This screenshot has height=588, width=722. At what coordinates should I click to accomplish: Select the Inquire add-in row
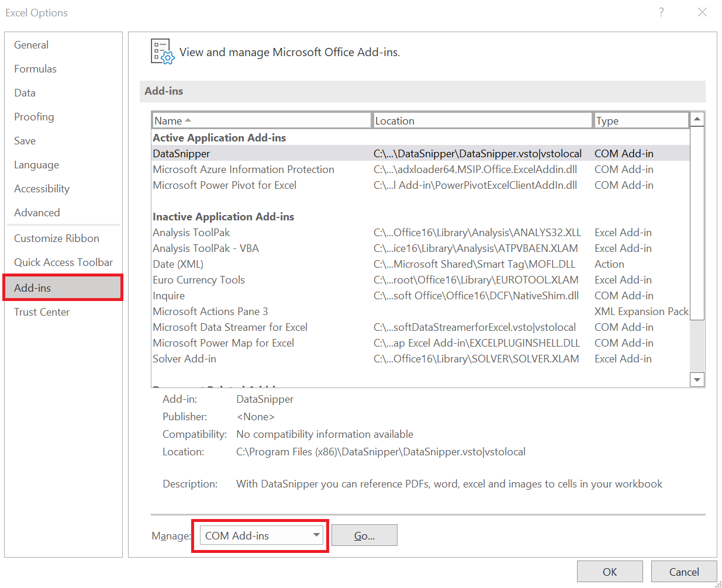420,295
